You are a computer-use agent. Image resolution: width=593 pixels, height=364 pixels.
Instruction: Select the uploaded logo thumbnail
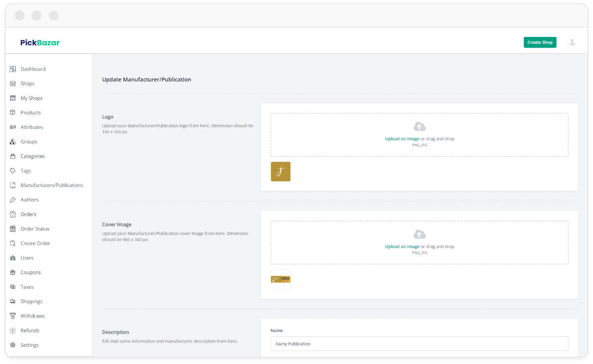280,171
